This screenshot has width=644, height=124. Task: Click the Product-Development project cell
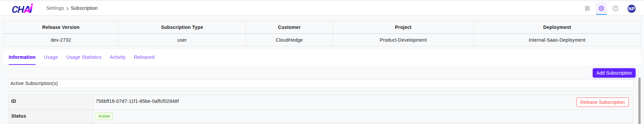point(403,40)
